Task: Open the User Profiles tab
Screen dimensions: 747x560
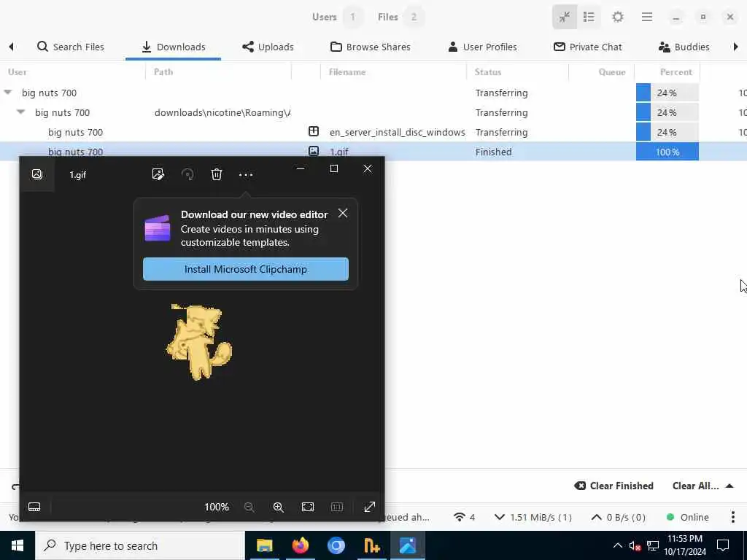Action: point(483,47)
